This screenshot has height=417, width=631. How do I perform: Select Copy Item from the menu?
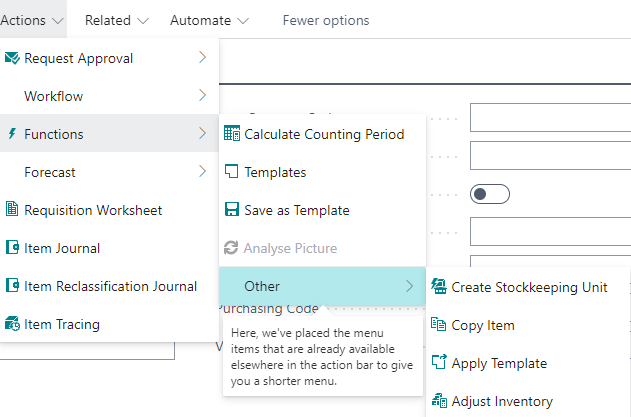tap(483, 325)
